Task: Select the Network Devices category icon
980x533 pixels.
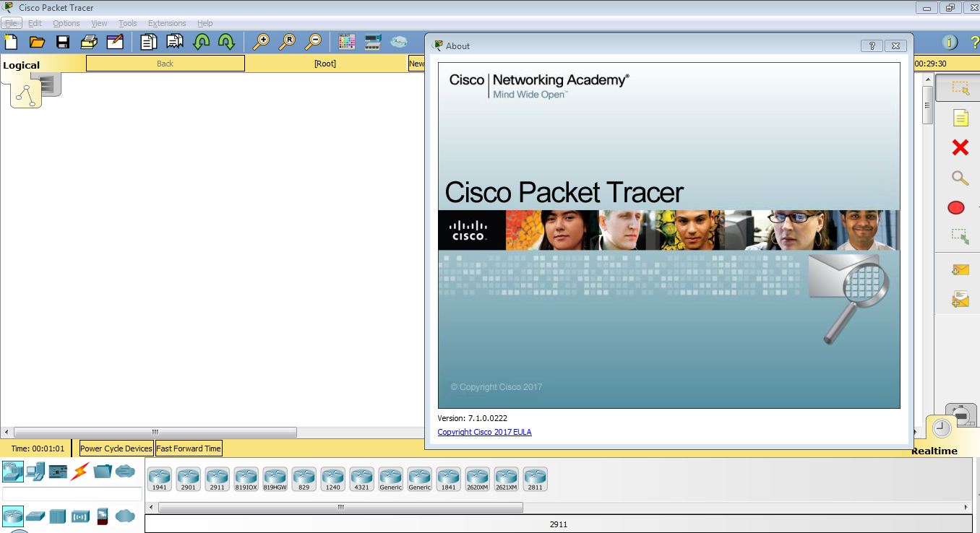Action: click(x=12, y=472)
